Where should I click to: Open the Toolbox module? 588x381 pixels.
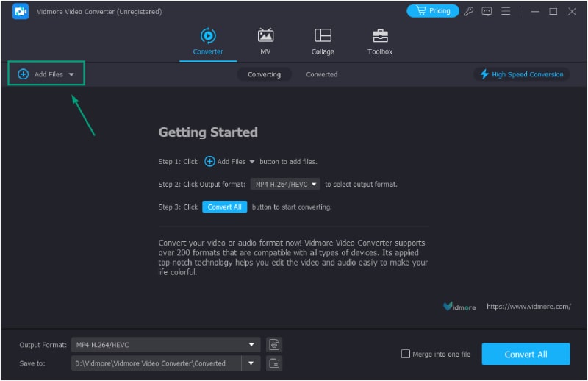(380, 41)
